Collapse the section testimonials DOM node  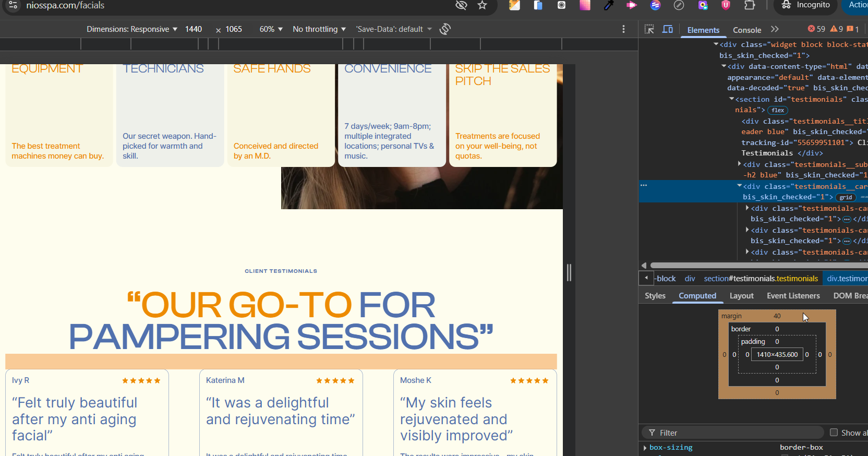point(731,99)
